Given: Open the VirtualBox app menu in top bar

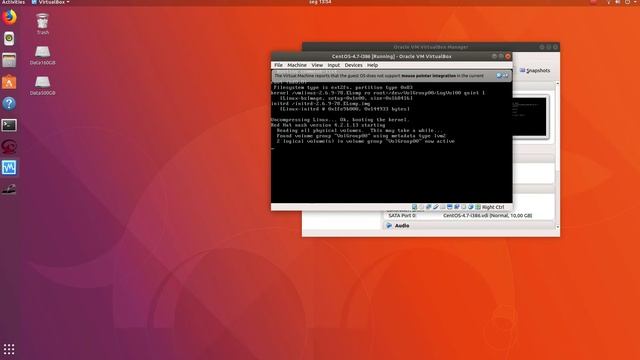Looking at the screenshot, I should pos(50,2).
